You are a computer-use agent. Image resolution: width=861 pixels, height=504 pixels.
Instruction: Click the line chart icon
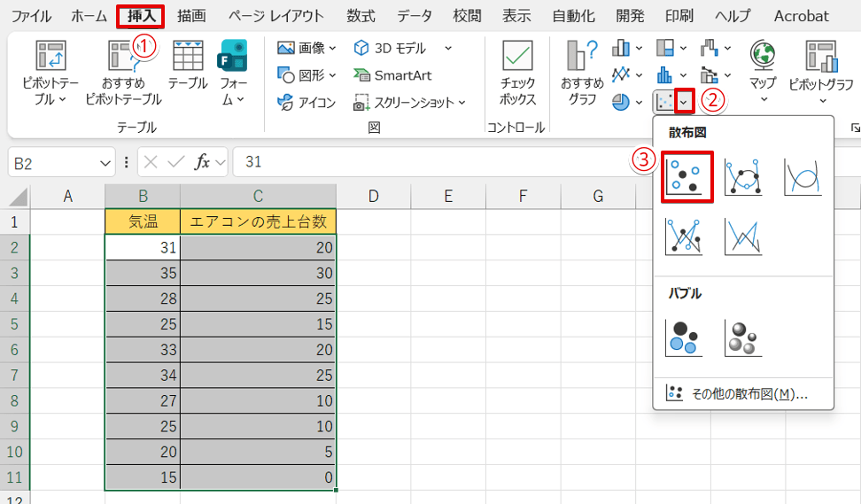coord(620,74)
